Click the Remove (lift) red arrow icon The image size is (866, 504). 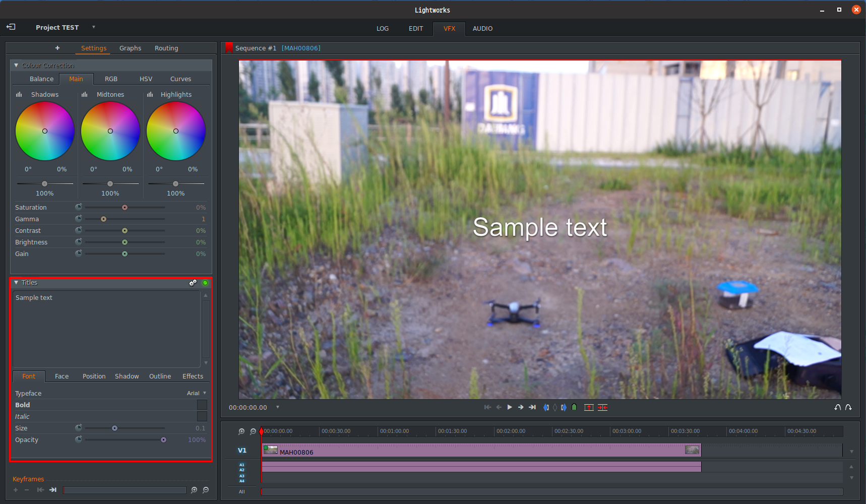coord(589,407)
